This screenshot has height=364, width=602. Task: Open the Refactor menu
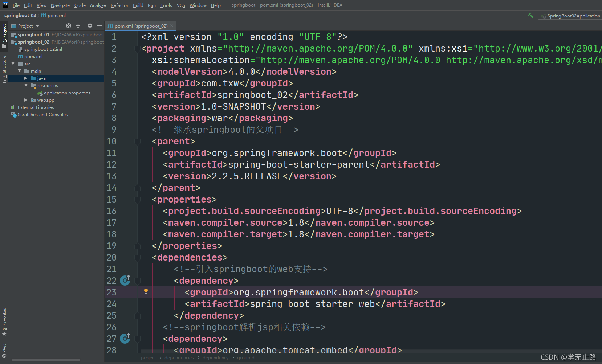(x=119, y=5)
